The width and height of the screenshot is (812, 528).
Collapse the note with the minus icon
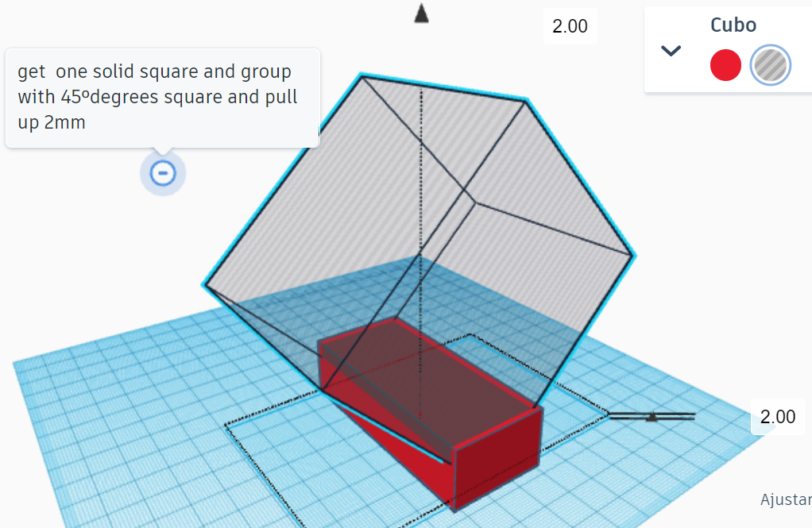click(x=163, y=173)
